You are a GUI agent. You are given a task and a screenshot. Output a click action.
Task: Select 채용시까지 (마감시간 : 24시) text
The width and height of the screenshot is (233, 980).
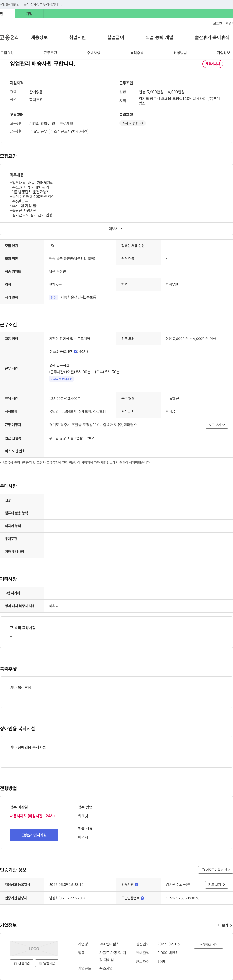coord(32,816)
